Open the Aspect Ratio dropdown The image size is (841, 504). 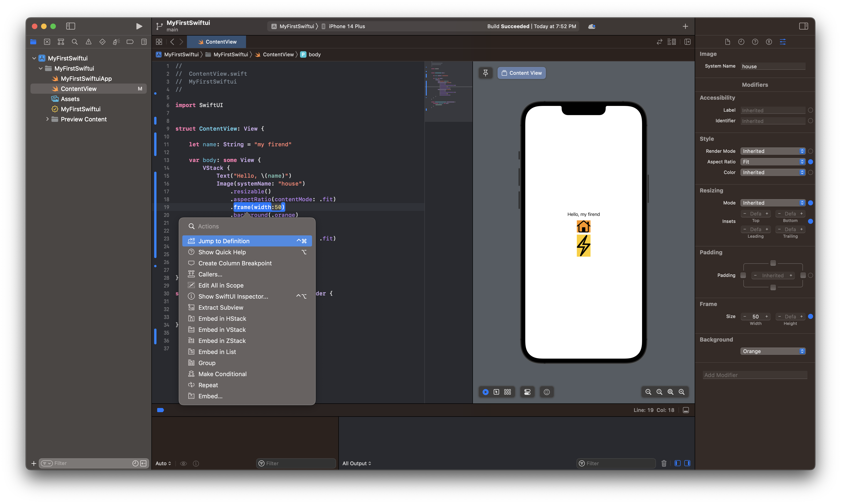(x=772, y=162)
